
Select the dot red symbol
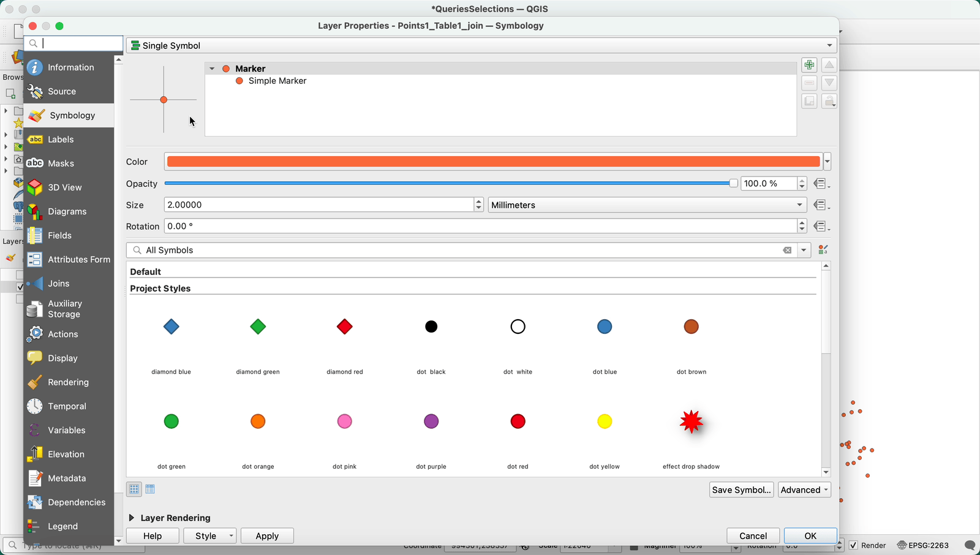click(518, 421)
